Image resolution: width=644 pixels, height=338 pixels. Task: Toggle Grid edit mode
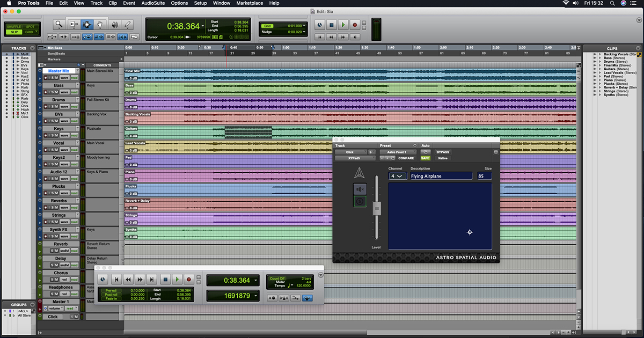pos(30,32)
